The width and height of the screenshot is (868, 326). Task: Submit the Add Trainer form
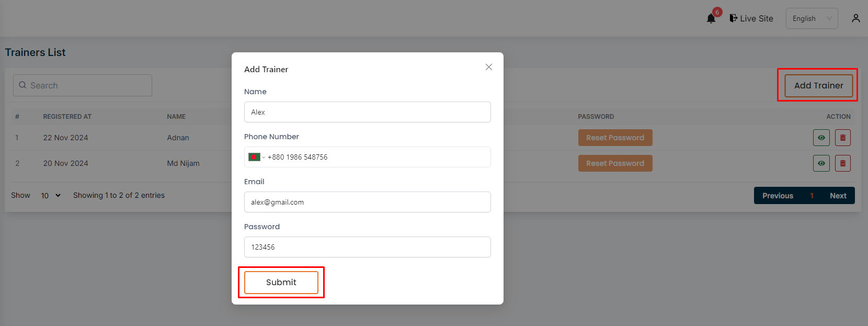tap(281, 282)
